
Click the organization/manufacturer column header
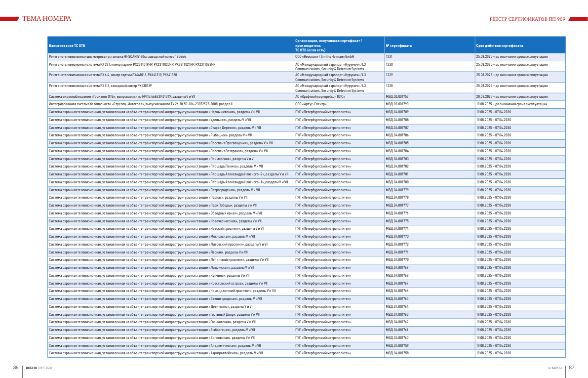[x=328, y=45]
